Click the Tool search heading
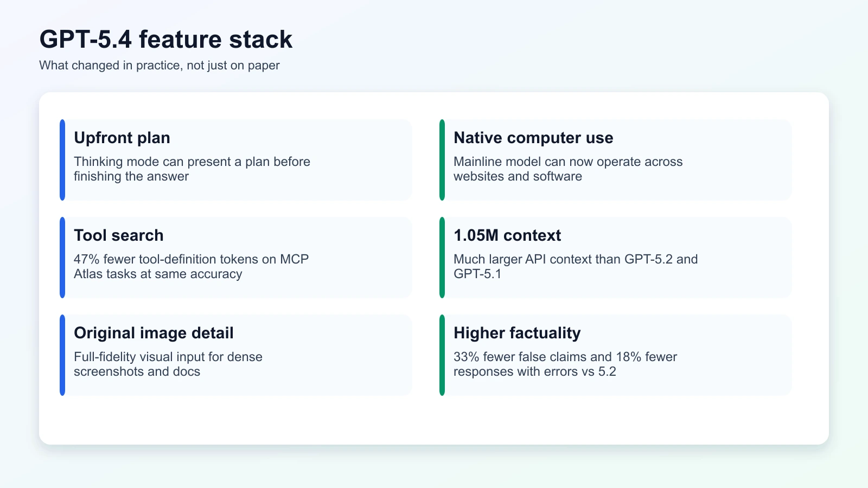 118,235
